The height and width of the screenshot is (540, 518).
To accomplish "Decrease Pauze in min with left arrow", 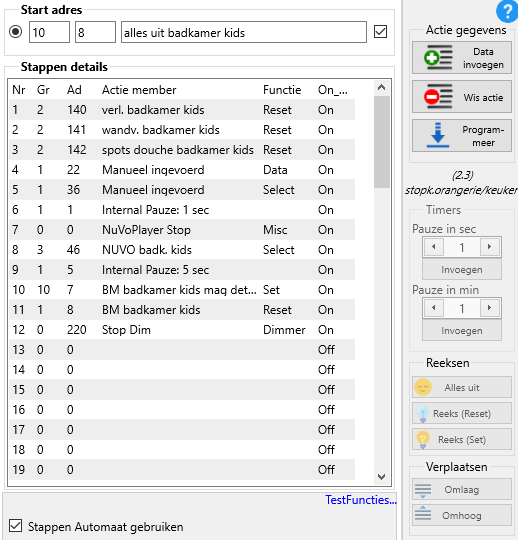I will (x=434, y=308).
